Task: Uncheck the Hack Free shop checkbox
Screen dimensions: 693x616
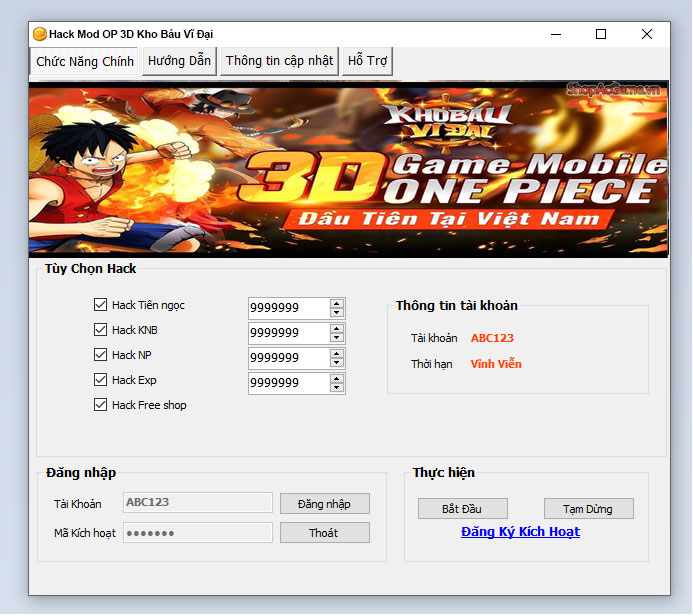Action: [x=100, y=405]
